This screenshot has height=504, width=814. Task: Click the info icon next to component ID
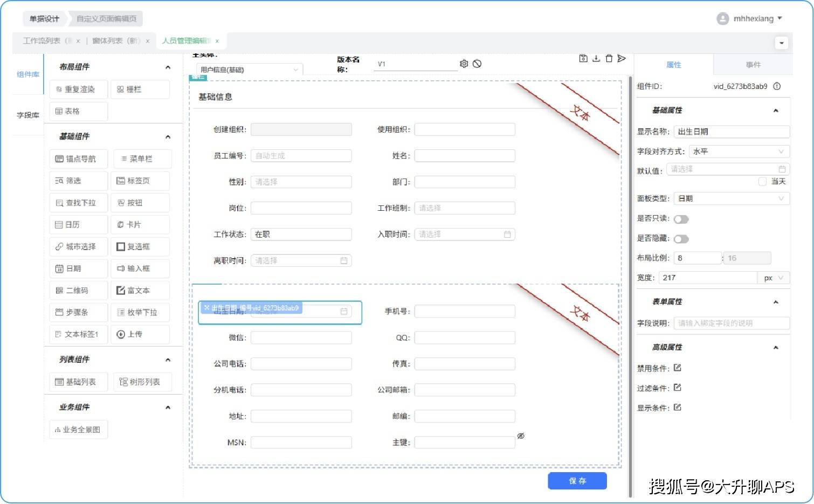pyautogui.click(x=777, y=86)
